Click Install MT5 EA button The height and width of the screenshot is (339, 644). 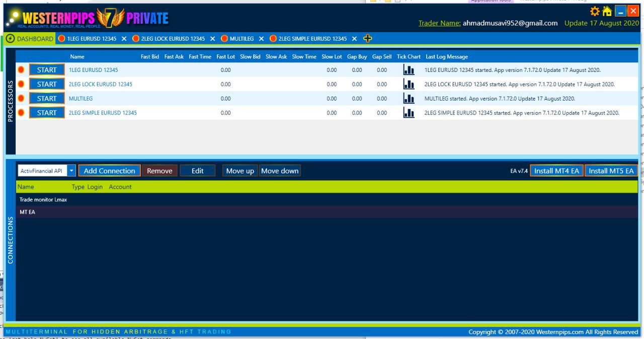tap(611, 171)
